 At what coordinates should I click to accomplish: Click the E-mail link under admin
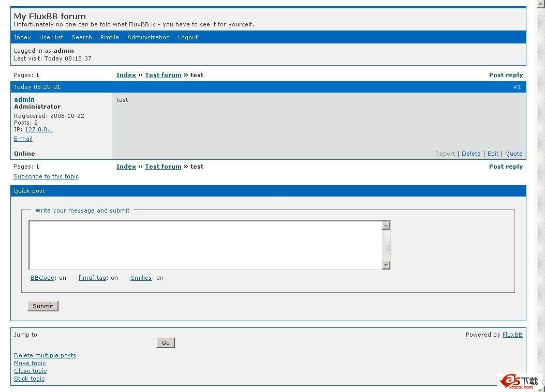tap(23, 139)
